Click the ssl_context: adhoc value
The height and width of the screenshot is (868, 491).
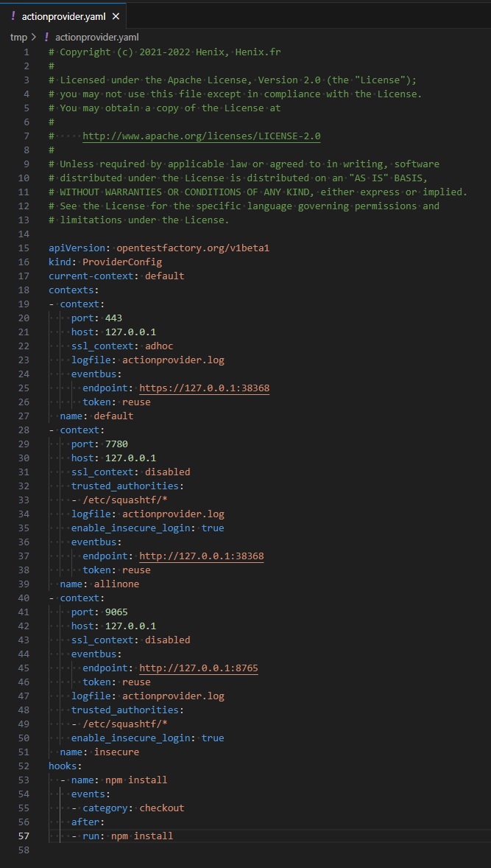[158, 346]
